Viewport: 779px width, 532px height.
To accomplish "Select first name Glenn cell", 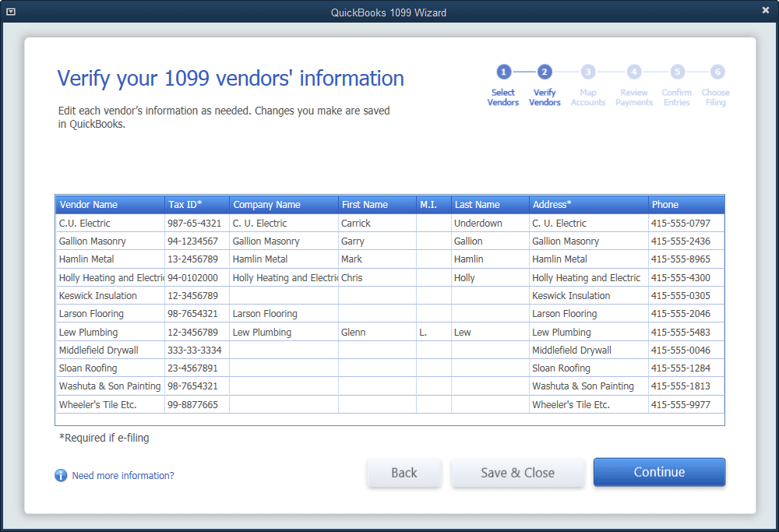I will (377, 332).
